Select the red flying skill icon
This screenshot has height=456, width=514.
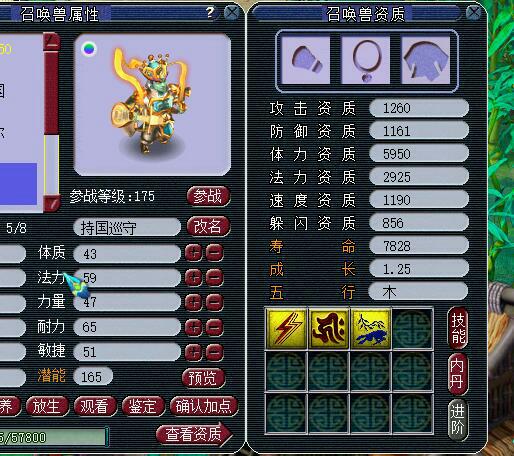[x=329, y=329]
